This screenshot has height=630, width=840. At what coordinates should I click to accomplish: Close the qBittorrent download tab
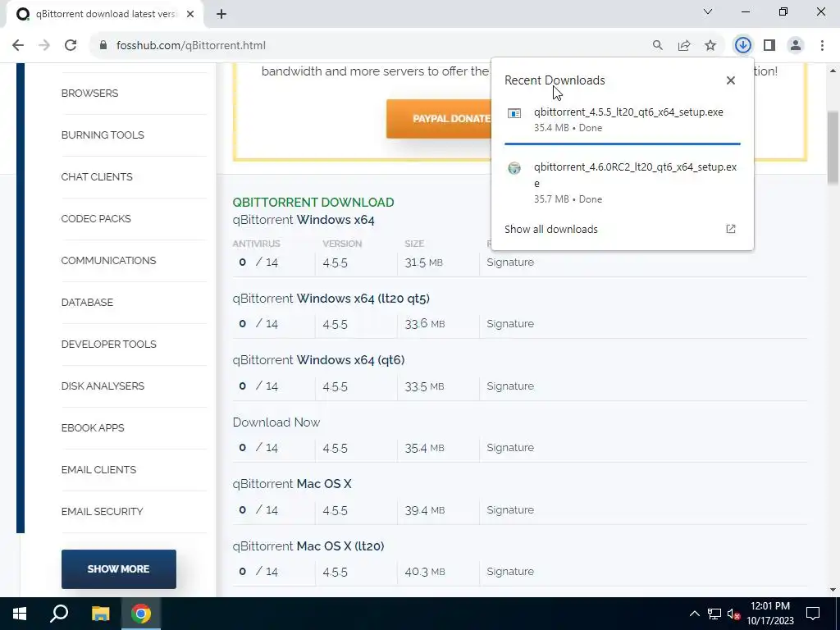(190, 15)
